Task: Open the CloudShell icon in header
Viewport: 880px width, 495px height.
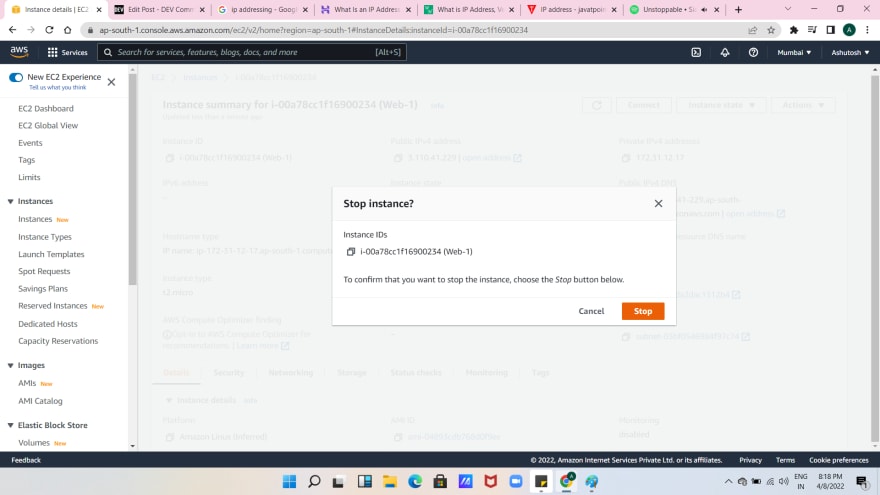Action: point(696,52)
